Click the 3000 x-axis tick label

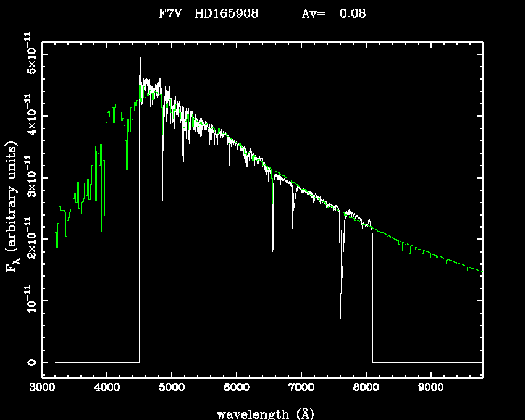click(42, 388)
